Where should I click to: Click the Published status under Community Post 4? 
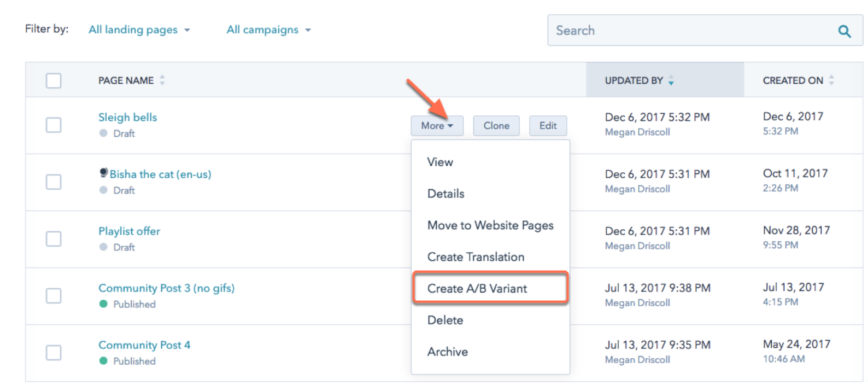click(x=134, y=361)
